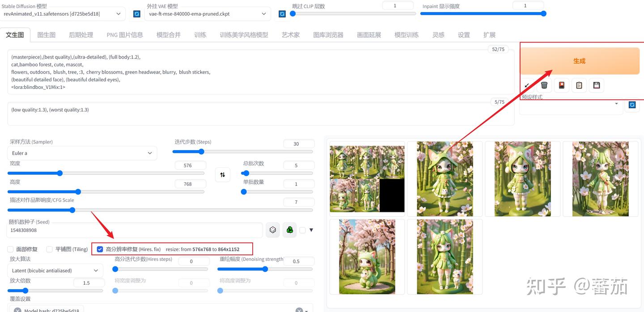Open the 放大算法 Latent upscaler dropdown

coord(55,270)
